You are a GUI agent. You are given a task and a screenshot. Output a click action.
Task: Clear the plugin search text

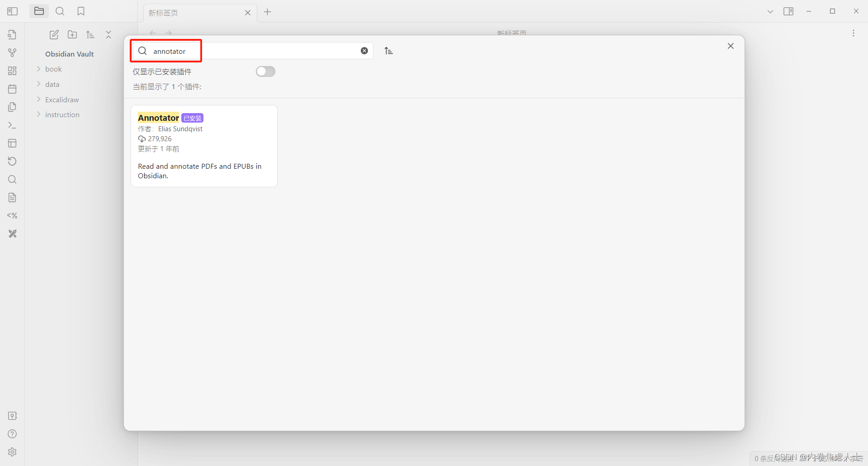pos(364,50)
